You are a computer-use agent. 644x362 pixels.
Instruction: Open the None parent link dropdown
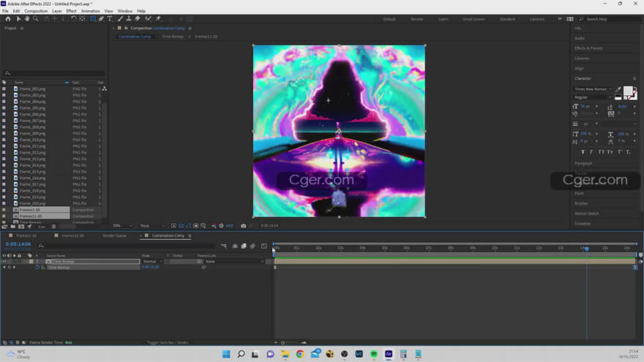click(x=234, y=262)
